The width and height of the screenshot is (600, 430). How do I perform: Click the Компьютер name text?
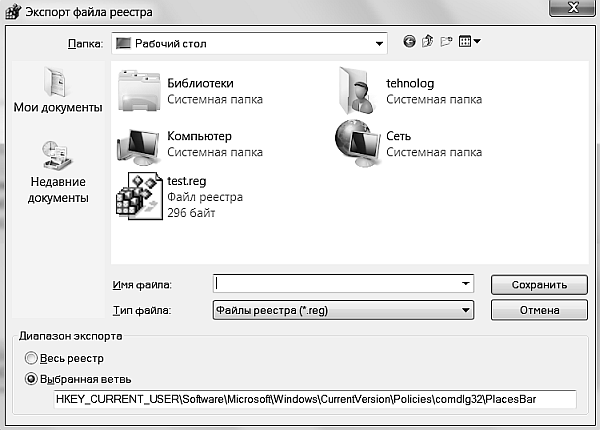point(199,136)
